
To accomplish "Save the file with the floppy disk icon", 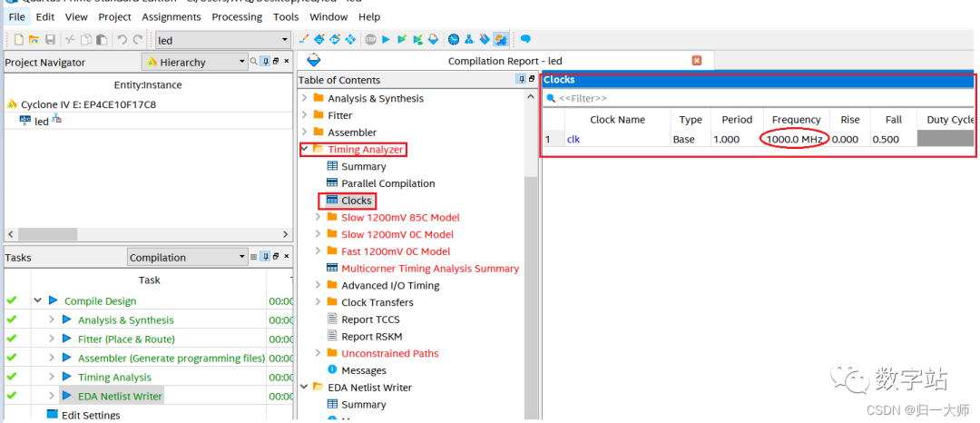I will (50, 40).
